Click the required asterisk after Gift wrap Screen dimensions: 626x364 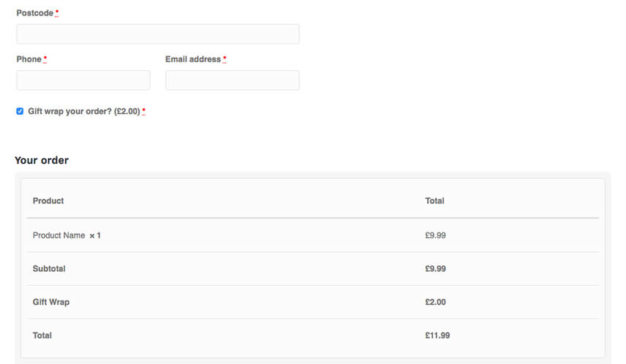[144, 111]
